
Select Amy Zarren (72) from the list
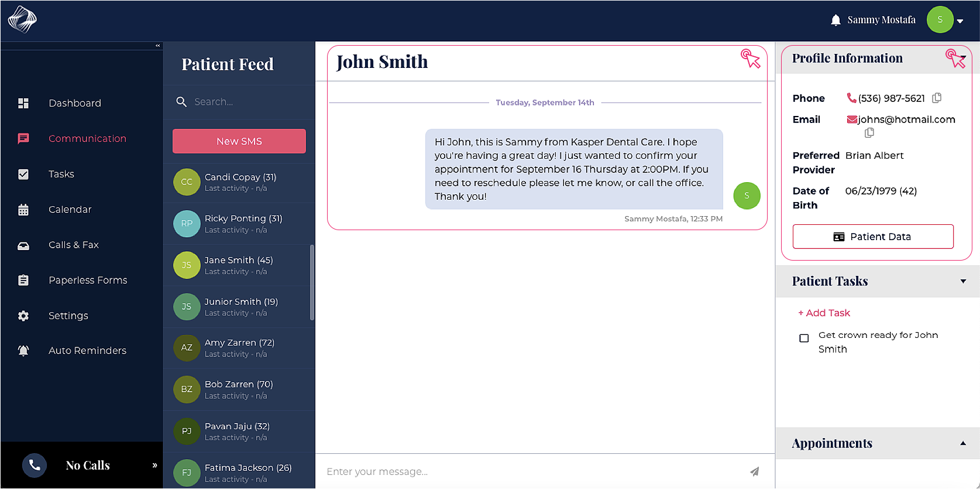click(239, 348)
